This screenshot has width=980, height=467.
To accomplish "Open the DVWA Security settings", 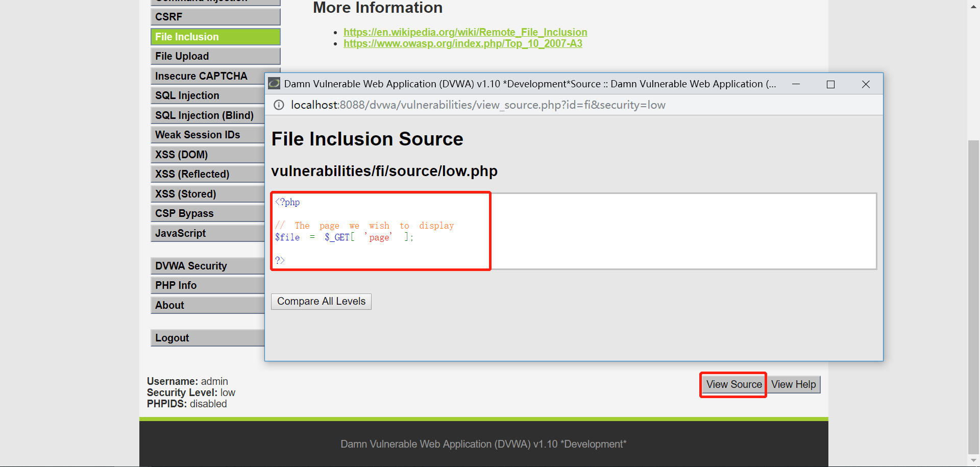I will pos(208,266).
